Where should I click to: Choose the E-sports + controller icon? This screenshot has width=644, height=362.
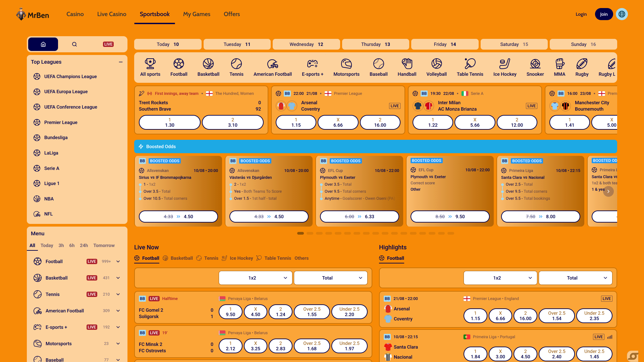[313, 64]
